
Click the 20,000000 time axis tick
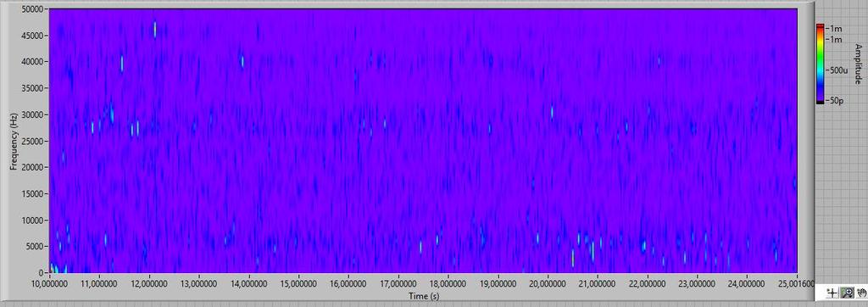point(548,282)
